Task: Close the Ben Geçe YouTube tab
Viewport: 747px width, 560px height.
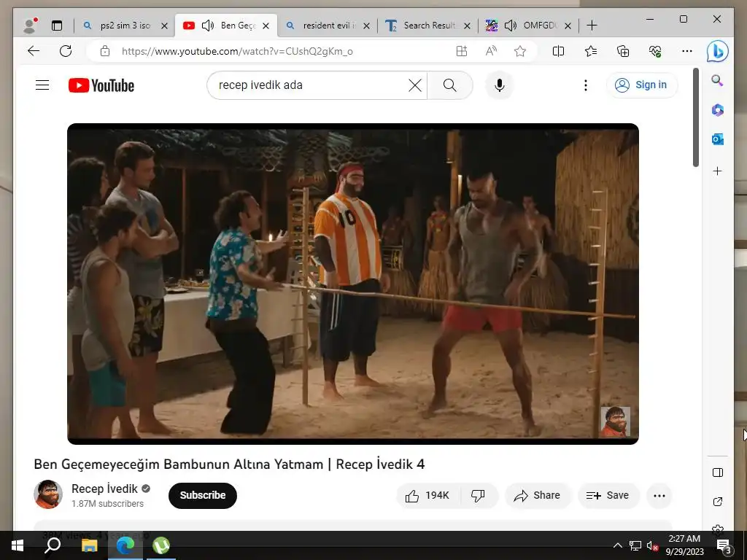Action: point(266,26)
